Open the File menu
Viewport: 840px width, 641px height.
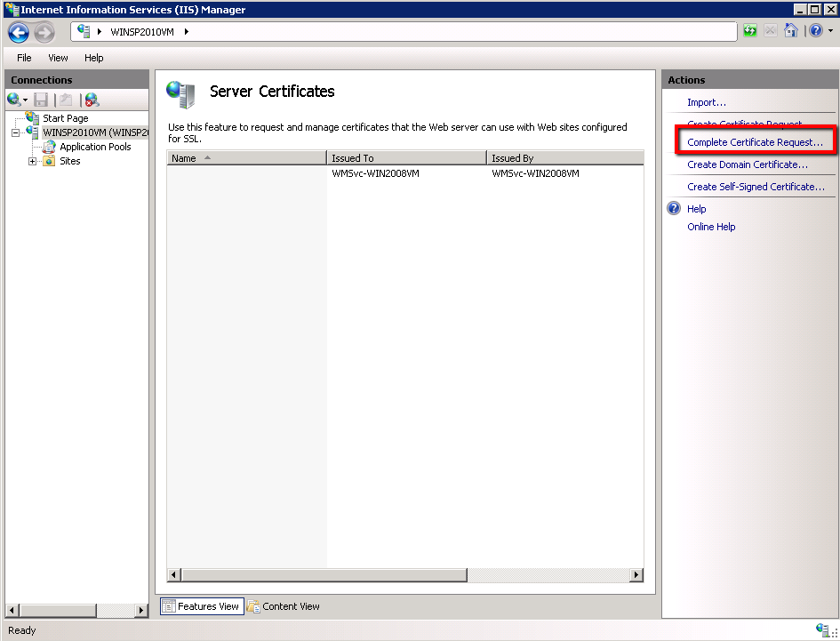tap(24, 58)
